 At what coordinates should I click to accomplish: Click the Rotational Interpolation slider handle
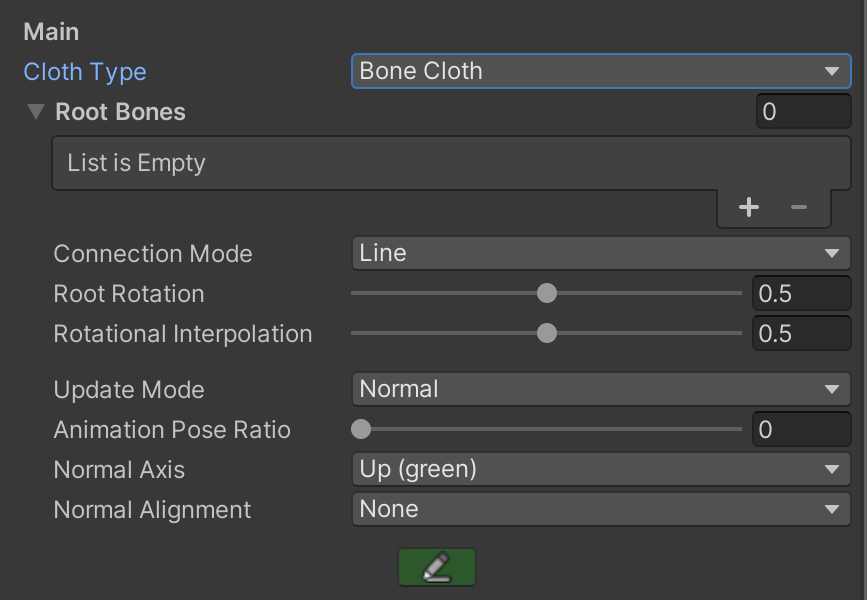tap(546, 334)
